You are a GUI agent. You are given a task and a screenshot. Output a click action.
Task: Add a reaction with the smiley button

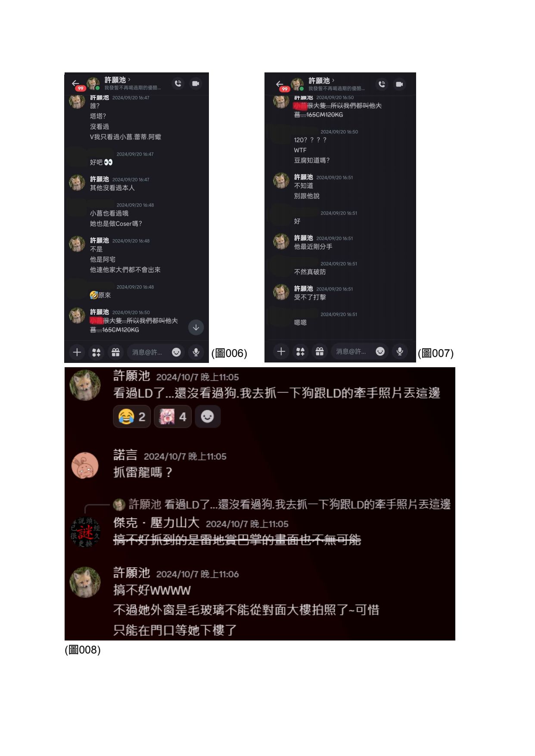[208, 416]
